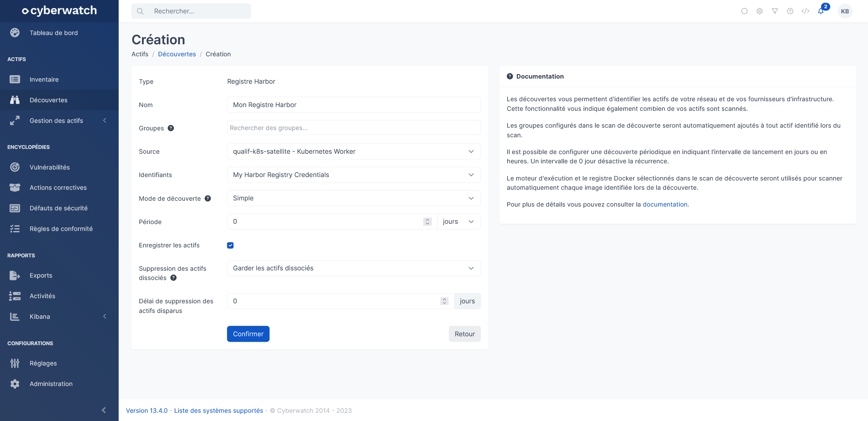Click the Rechercher des groupes field
868x421 pixels.
[354, 128]
